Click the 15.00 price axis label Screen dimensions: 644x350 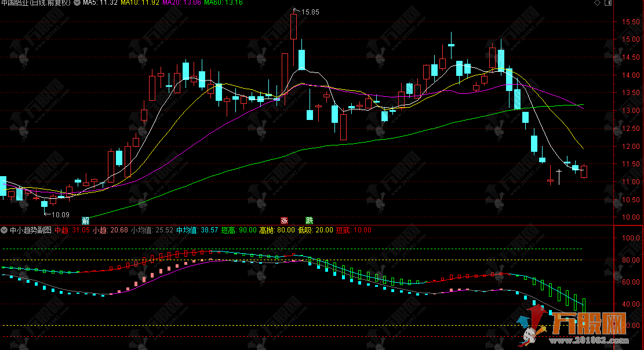coord(631,39)
